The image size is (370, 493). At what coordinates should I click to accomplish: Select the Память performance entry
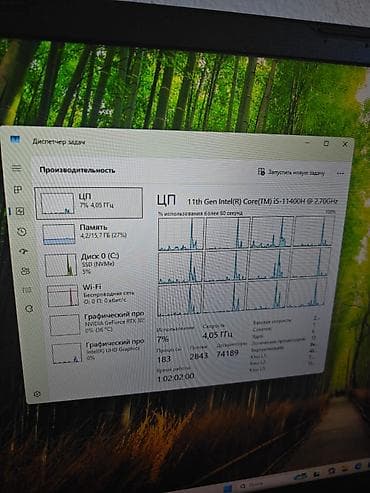91,234
